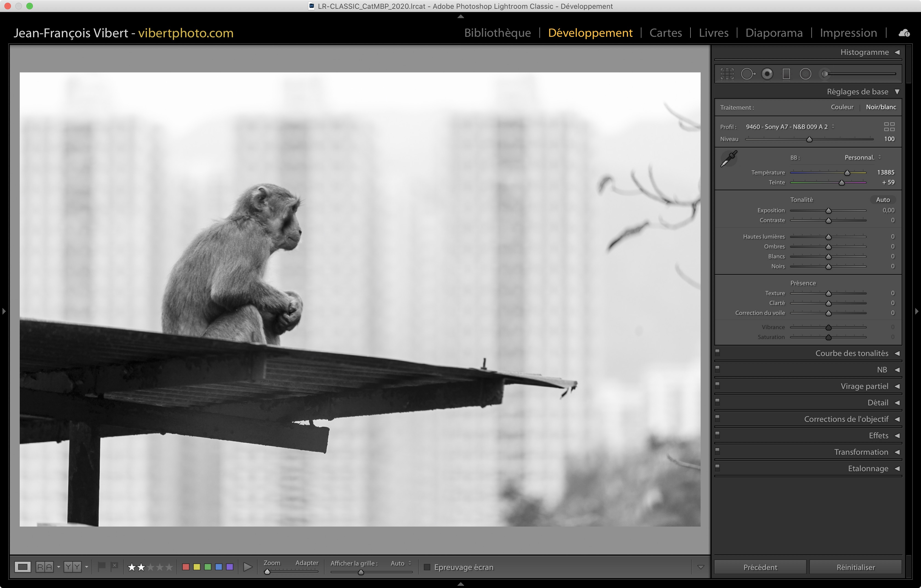Open the Impression module
Viewport: 921px width, 588px height.
[x=848, y=33]
